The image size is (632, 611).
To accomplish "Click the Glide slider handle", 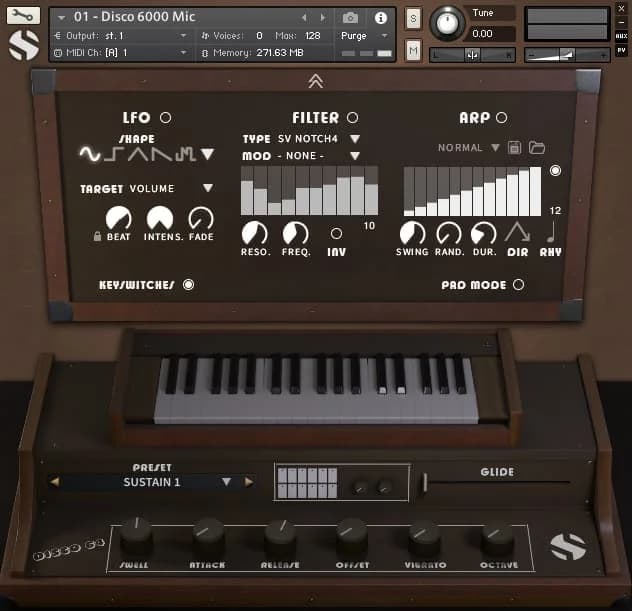I will pyautogui.click(x=425, y=483).
